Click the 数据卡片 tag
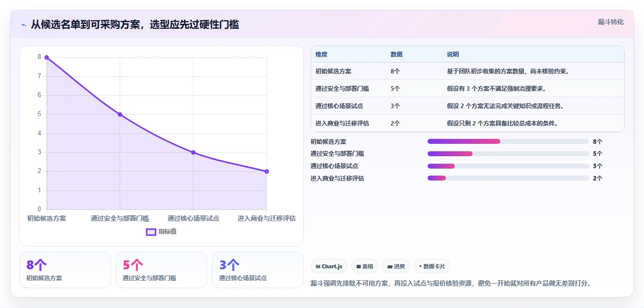 (x=432, y=266)
